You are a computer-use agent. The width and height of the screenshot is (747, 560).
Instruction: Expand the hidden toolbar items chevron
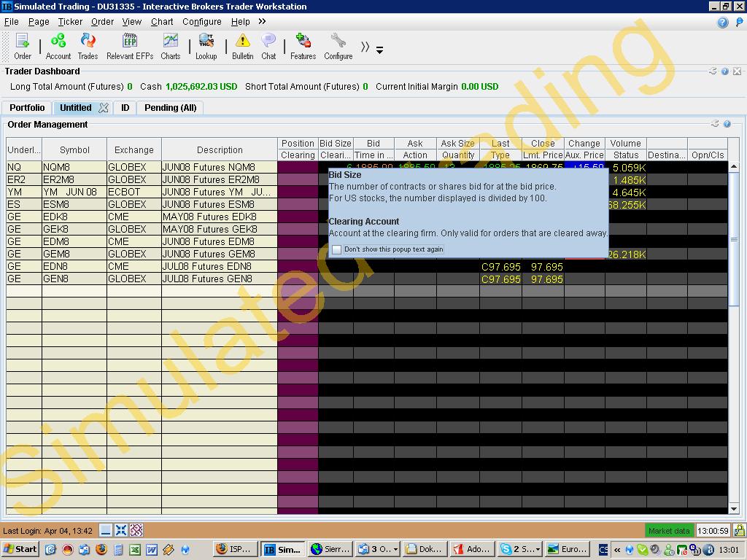coord(365,47)
